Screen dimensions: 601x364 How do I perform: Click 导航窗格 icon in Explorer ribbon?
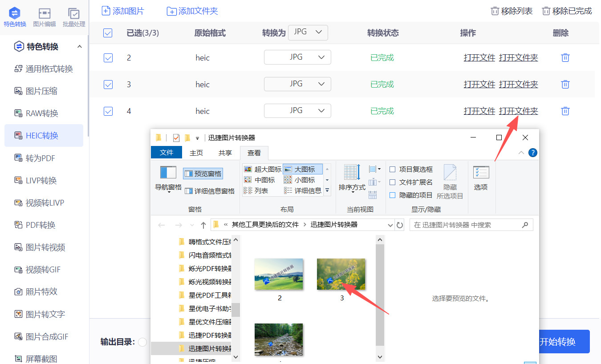point(168,172)
